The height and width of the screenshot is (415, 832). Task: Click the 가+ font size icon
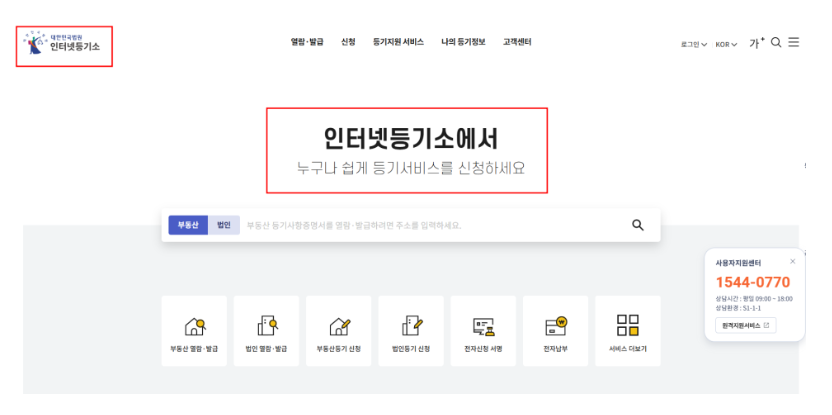756,42
